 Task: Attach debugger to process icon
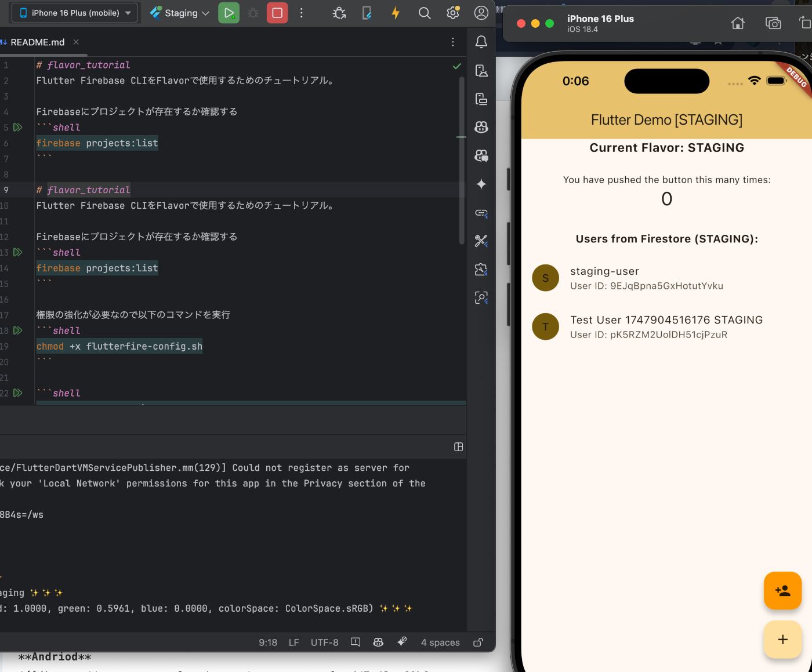[339, 13]
